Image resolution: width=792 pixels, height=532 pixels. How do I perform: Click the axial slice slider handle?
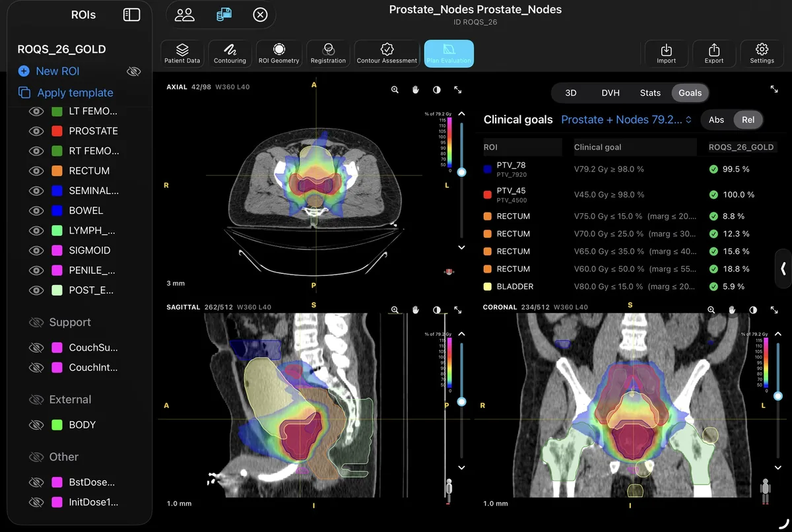[461, 172]
